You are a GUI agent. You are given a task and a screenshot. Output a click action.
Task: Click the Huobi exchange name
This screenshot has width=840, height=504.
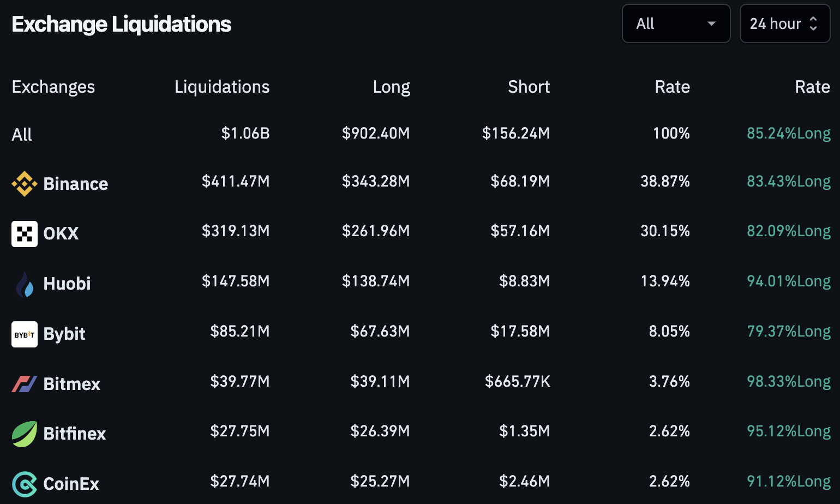pyautogui.click(x=67, y=284)
